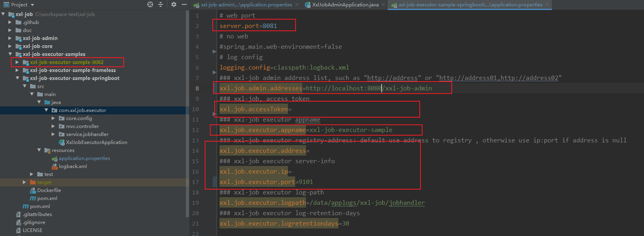Click the server.port=8081 line in editor
644x236 pixels.
click(x=248, y=26)
